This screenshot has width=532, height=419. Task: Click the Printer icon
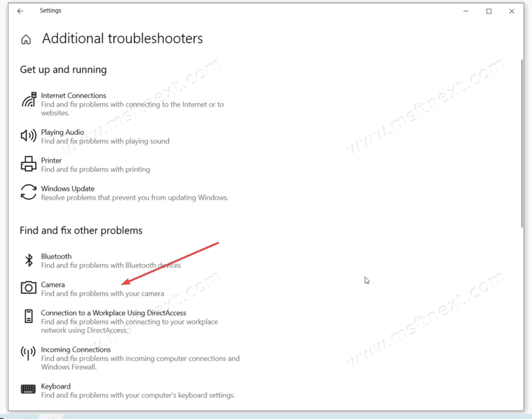28,164
